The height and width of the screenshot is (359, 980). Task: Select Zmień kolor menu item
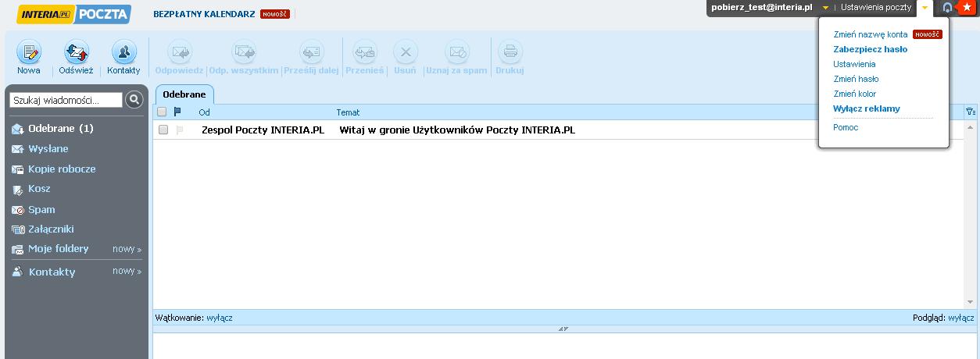point(855,94)
